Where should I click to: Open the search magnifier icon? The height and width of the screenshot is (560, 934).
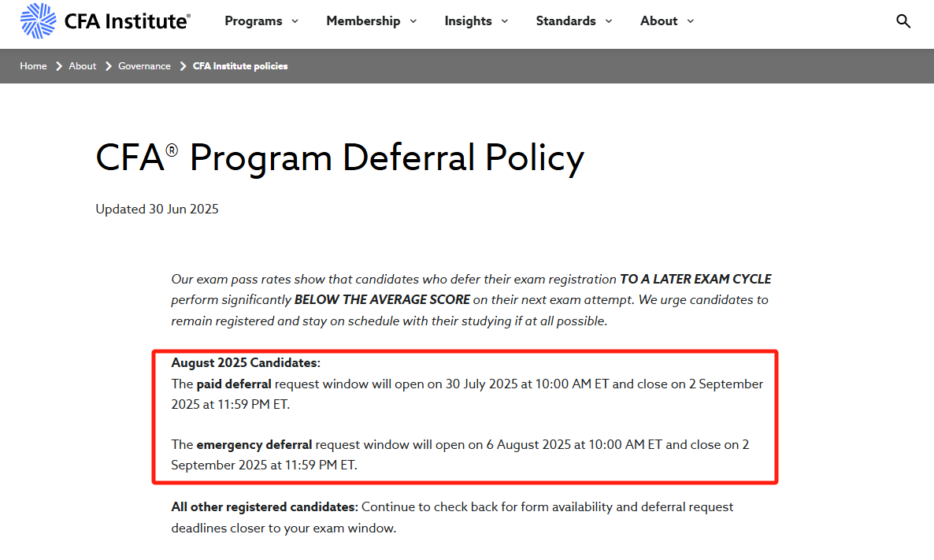(903, 20)
